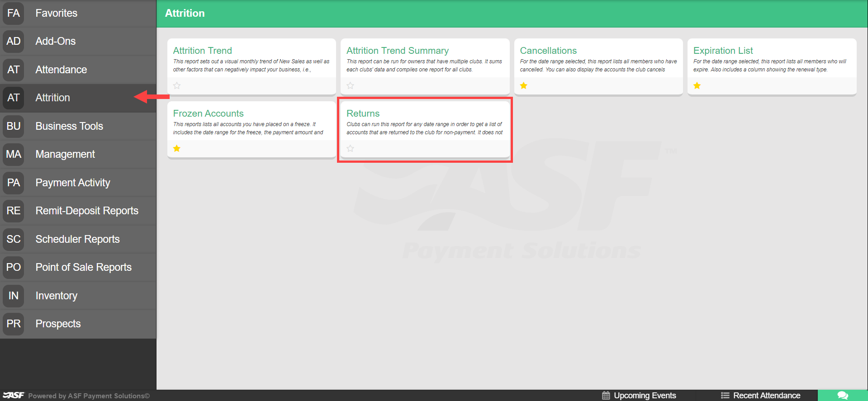Click the Attrition page header title
This screenshot has width=868, height=401.
point(185,13)
